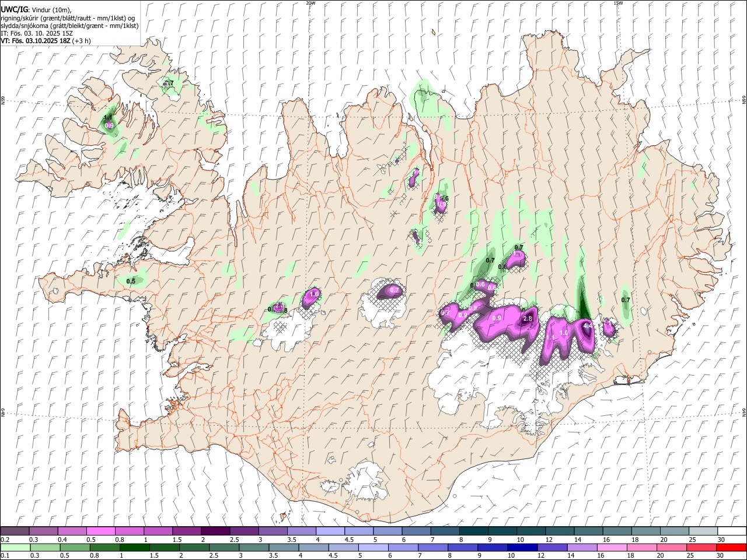The height and width of the screenshot is (560, 747).
Task: Click the 'VT: Fös. 03.10.2025 18Z' valid time
Action: click(36, 41)
